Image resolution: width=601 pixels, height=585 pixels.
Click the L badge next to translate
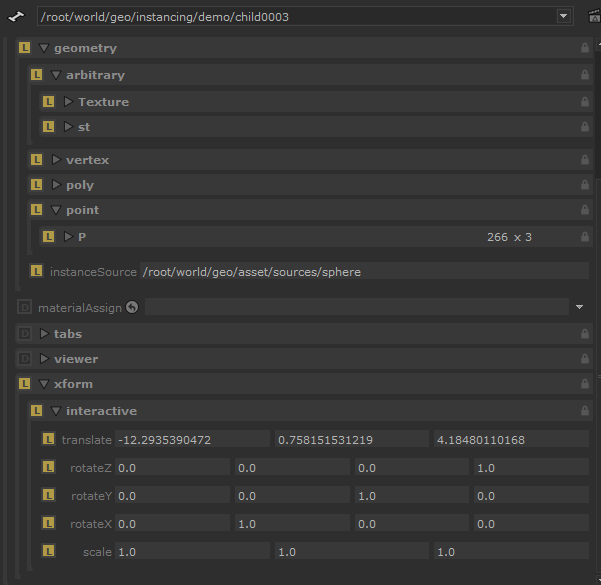(48, 439)
